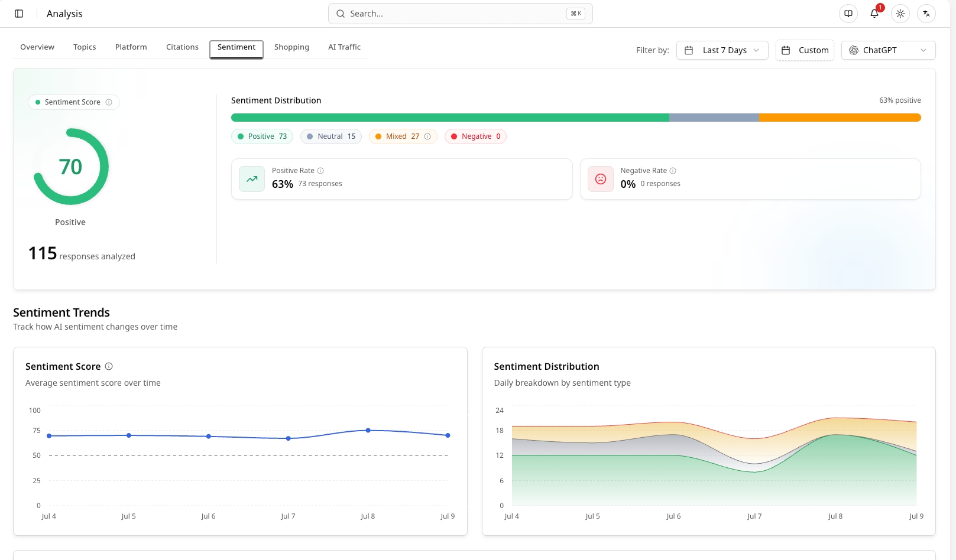The width and height of the screenshot is (956, 560).
Task: Switch to the AI Traffic tab
Action: click(344, 47)
